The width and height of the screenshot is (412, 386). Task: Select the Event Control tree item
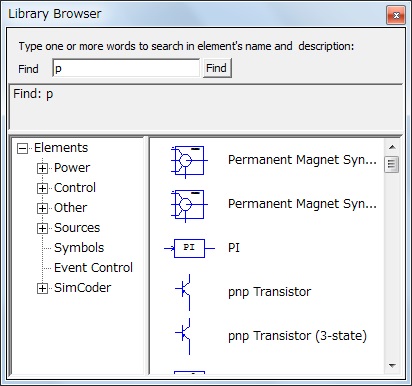93,268
